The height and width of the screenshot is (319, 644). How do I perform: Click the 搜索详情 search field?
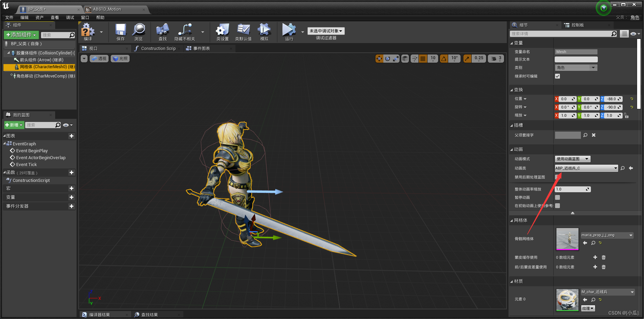(563, 34)
